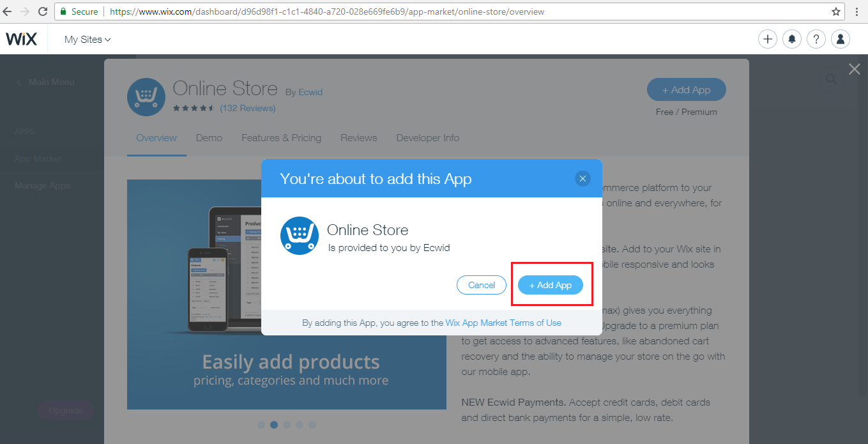Bookmark page with star icon
Screen dimensions: 868x444
click(x=836, y=11)
